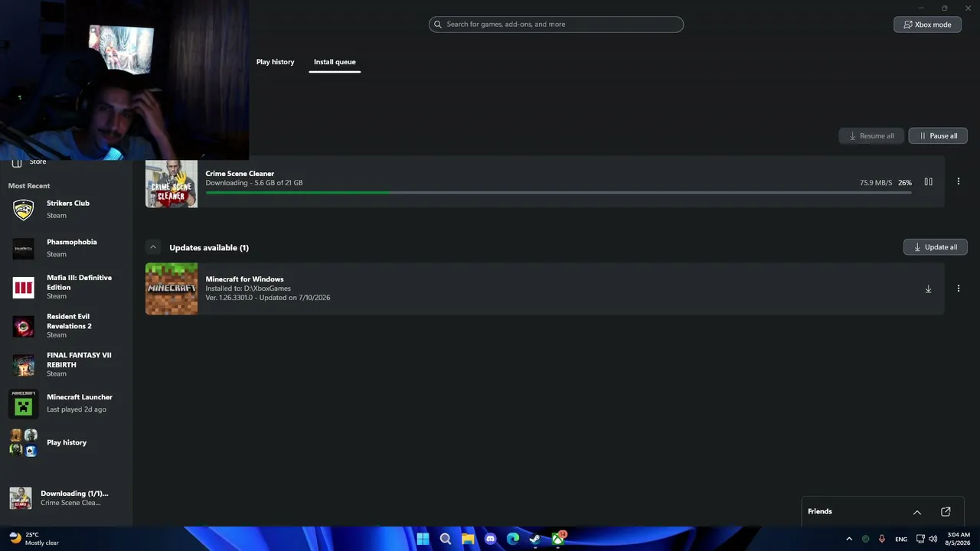Collapse the Updates available section
The height and width of the screenshot is (551, 980).
153,247
